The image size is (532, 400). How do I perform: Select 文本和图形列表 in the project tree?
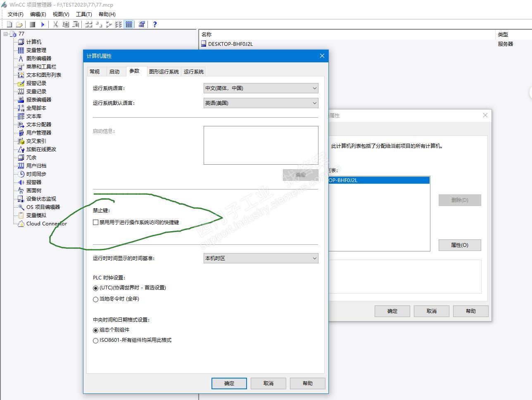pos(44,75)
